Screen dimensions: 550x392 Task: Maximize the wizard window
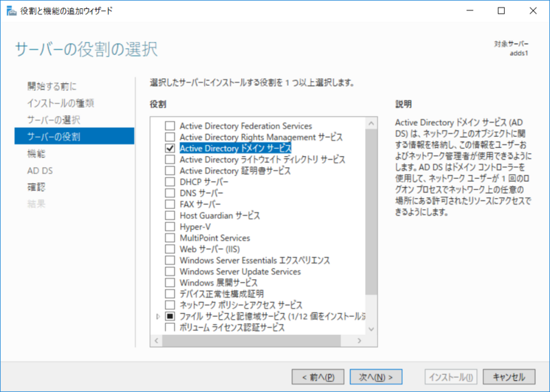coord(501,11)
